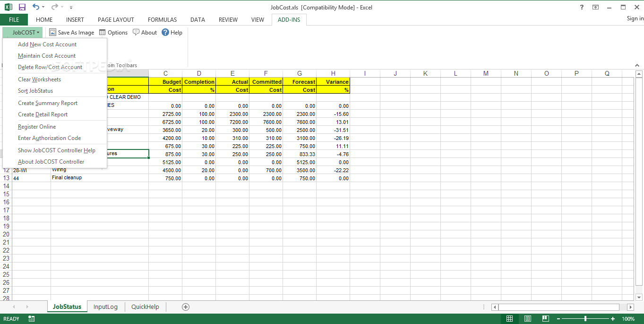Viewport: 644px width, 324px height.
Task: Toggle Normal view in the status bar
Action: click(x=510, y=319)
